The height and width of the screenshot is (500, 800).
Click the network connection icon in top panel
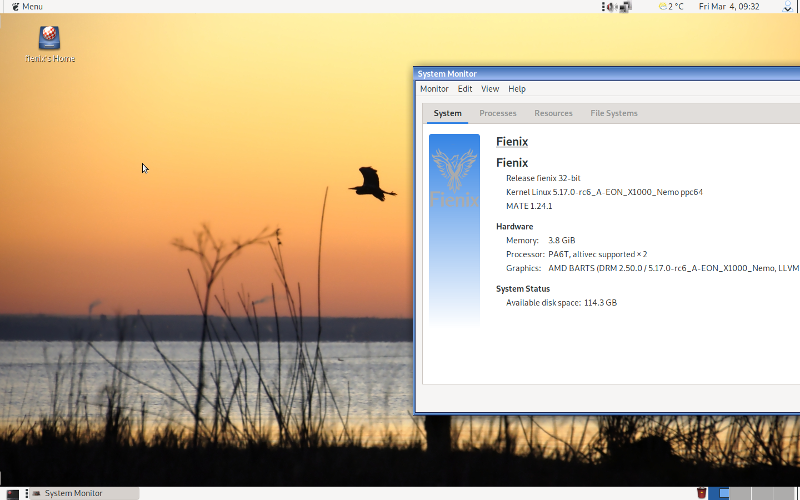(625, 7)
